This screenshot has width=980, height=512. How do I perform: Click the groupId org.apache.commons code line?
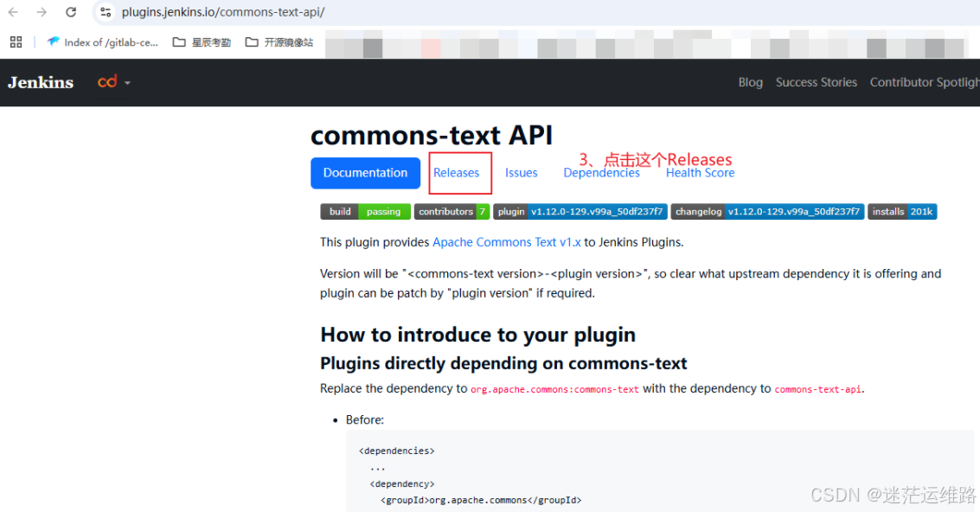481,500
